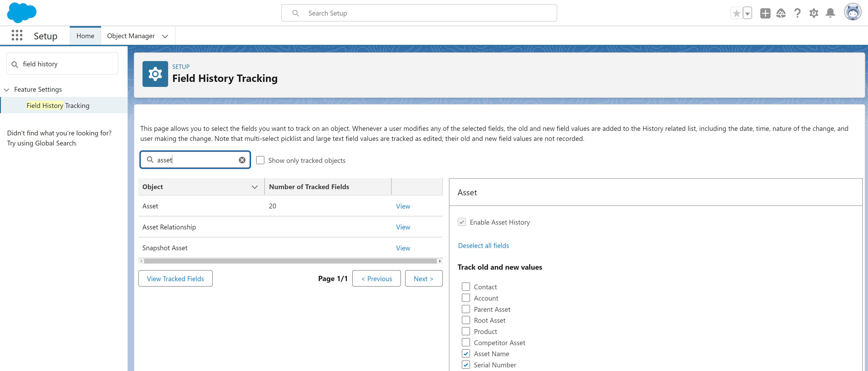Toggle Enable Asset History checkbox
This screenshot has height=371, width=868.
coord(462,222)
